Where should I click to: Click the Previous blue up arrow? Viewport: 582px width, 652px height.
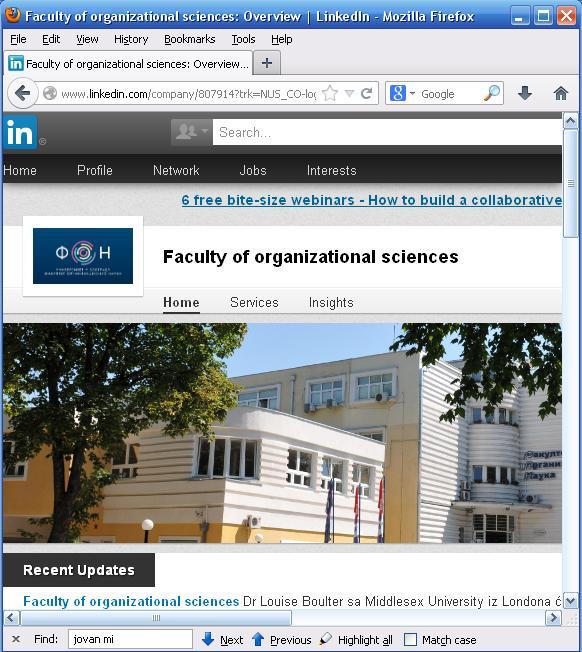coord(258,639)
